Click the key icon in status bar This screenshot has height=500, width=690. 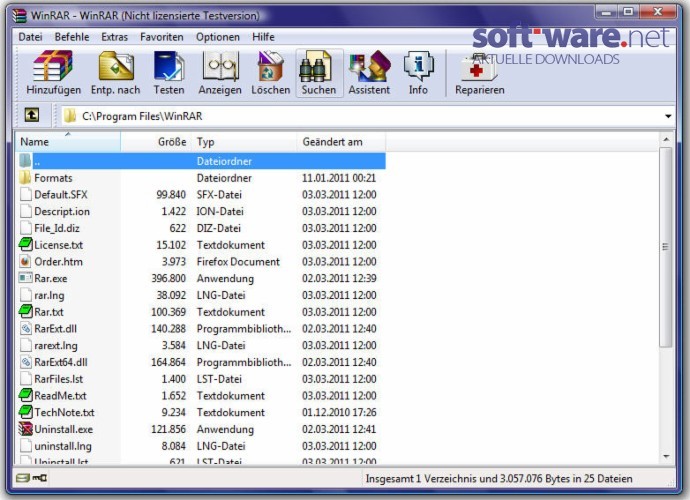point(40,478)
